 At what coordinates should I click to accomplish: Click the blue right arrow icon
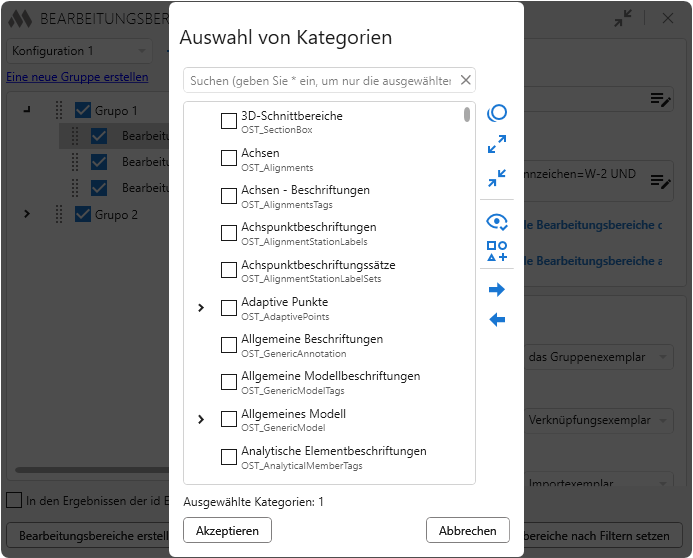[497, 290]
